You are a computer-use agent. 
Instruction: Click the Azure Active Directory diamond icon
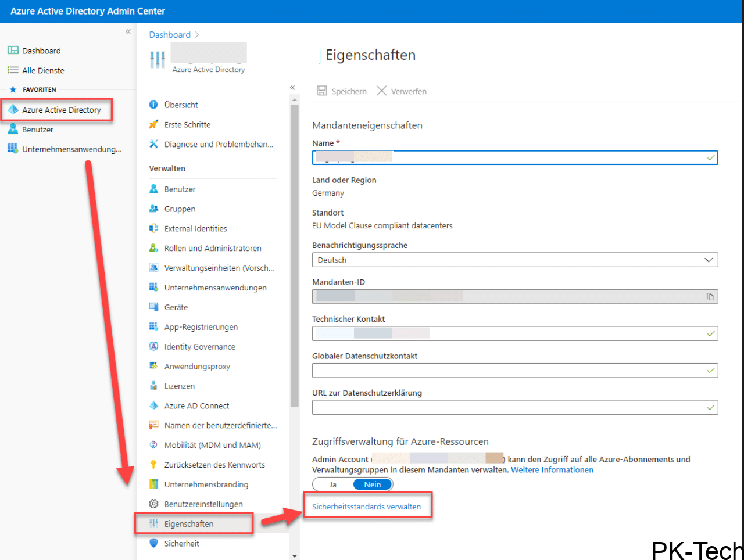coord(13,110)
